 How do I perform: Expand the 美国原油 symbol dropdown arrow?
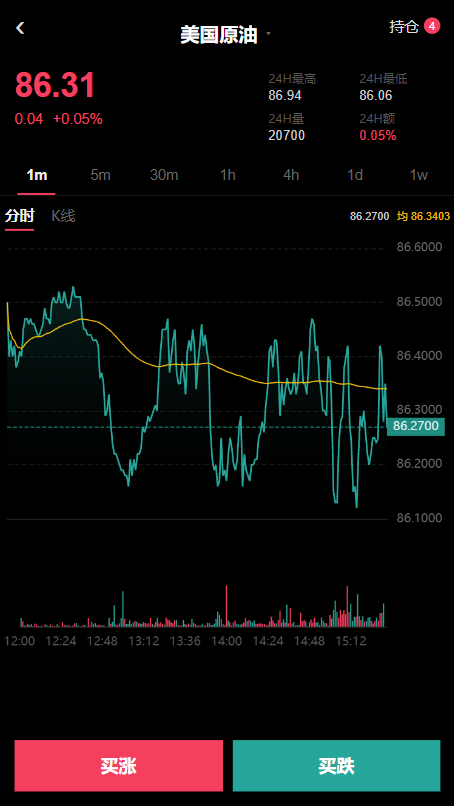(268, 34)
